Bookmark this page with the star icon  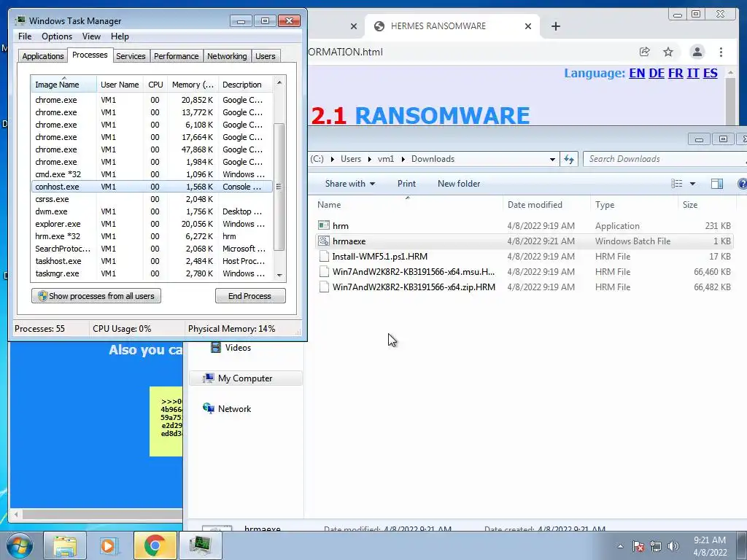[668, 52]
